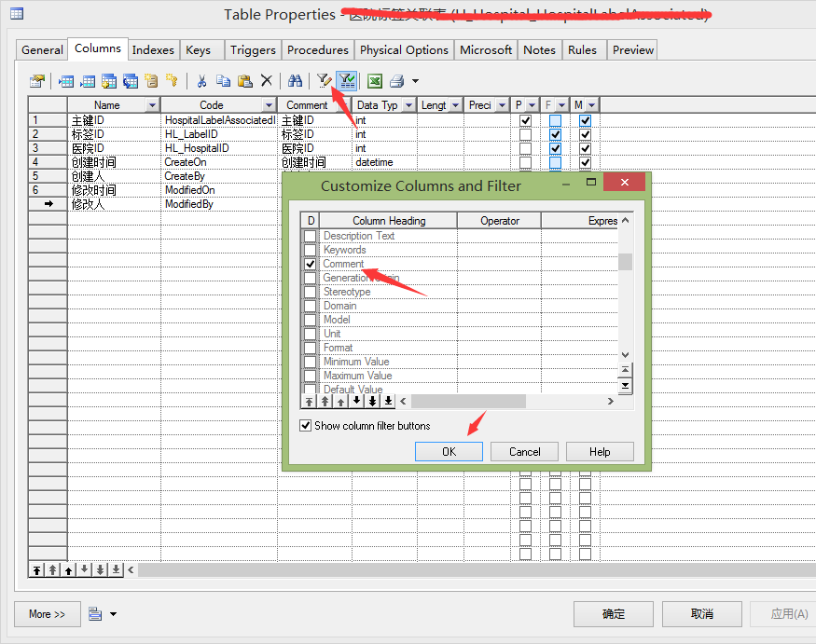Viewport: 816px width, 644px height.
Task: Click the dialog vertical scrollbar thumb
Action: coord(625,262)
